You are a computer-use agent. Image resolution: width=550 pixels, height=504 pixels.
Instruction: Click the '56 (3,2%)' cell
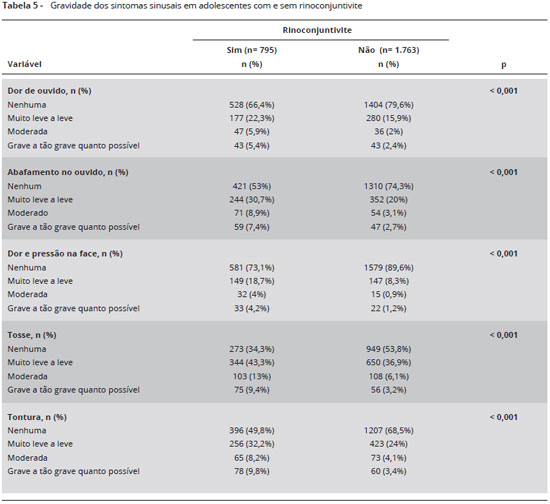click(389, 390)
